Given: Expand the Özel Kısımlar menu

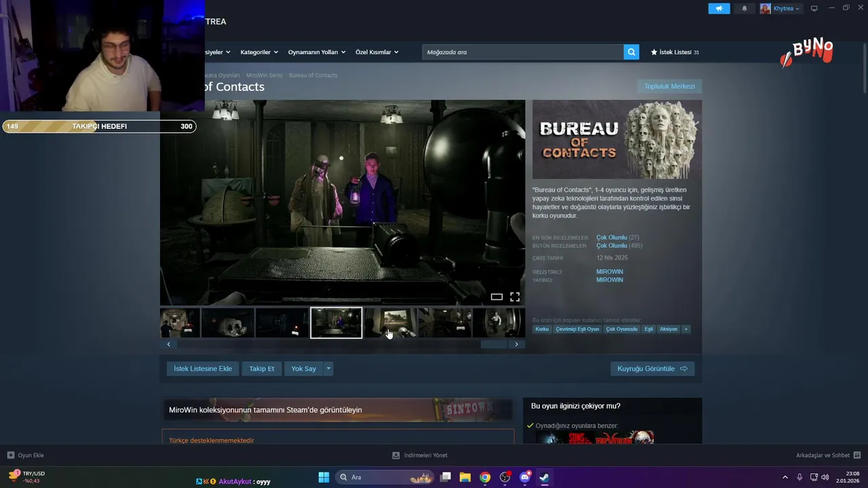Looking at the screenshot, I should coord(377,52).
